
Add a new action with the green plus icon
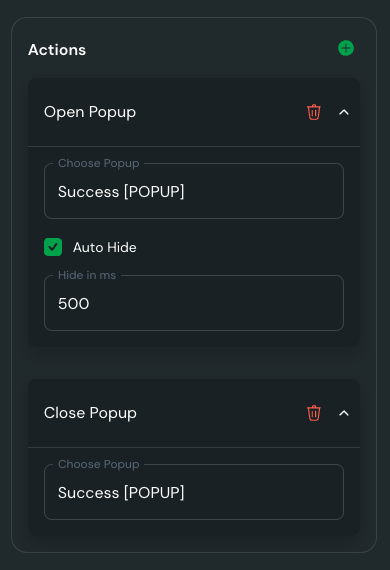point(346,48)
